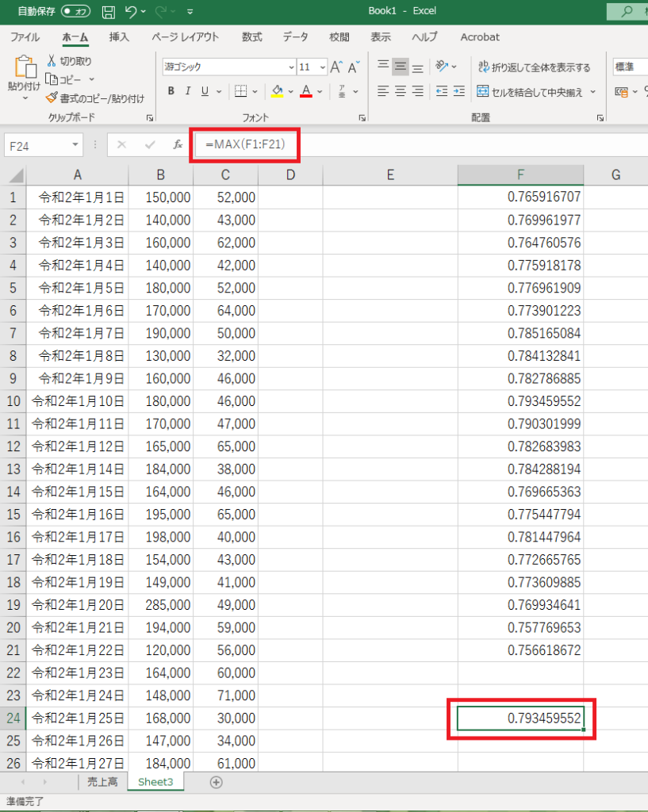Click the fill color bucket icon
Screen dimensions: 648x812
pos(277,91)
